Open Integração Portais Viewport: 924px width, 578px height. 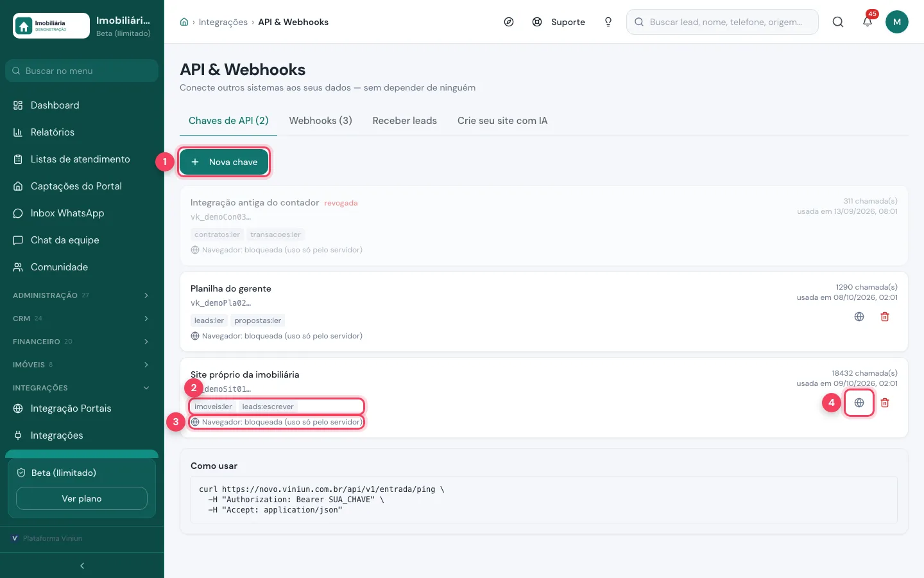pyautogui.click(x=82, y=408)
